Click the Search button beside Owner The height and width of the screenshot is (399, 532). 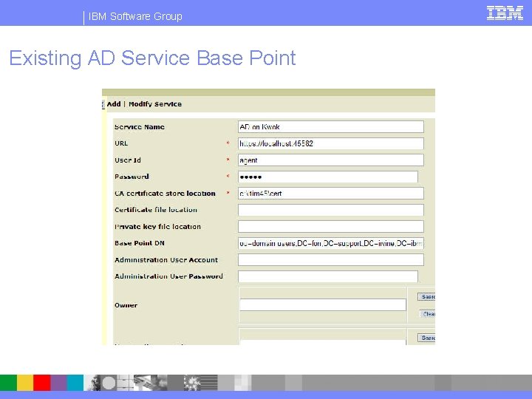[x=426, y=297]
